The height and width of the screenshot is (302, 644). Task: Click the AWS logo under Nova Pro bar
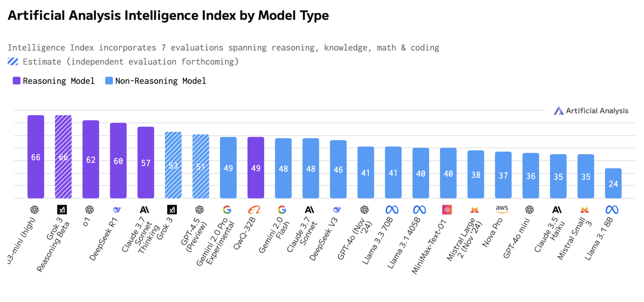click(x=502, y=209)
